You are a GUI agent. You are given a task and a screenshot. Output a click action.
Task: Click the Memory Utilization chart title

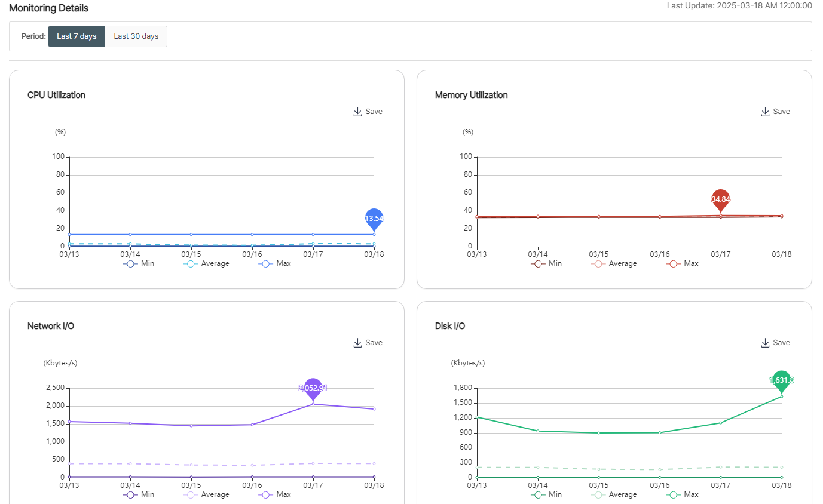(472, 95)
